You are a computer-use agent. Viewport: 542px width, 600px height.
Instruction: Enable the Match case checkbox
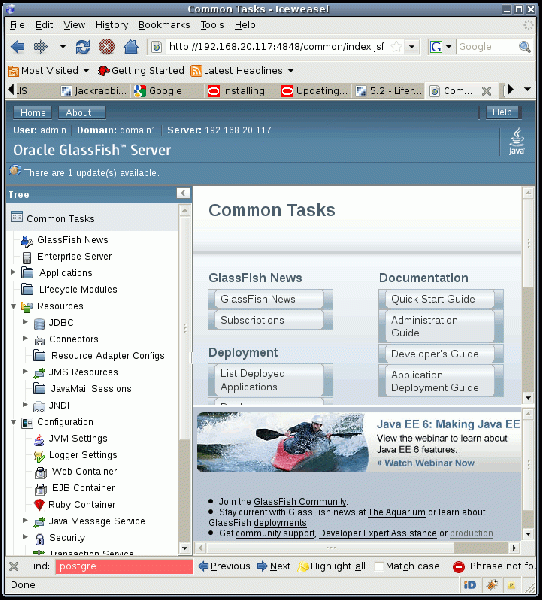point(379,566)
